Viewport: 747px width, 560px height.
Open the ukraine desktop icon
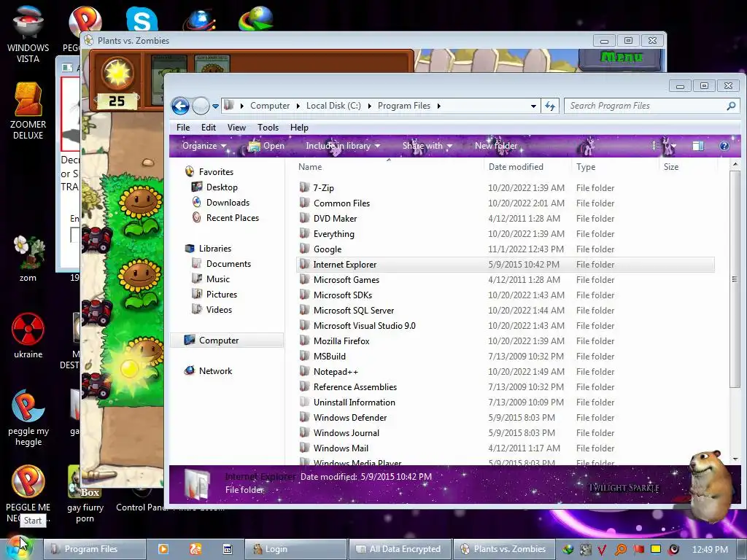tap(28, 335)
